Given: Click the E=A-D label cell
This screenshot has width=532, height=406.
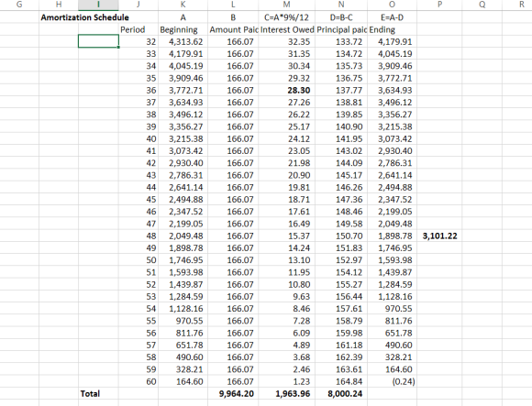Looking at the screenshot, I should 392,17.
